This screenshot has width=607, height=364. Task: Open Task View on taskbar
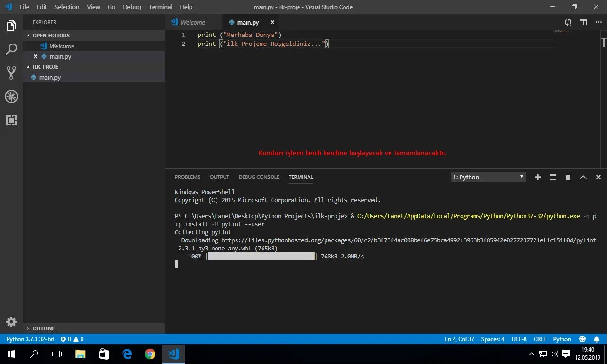click(x=57, y=354)
